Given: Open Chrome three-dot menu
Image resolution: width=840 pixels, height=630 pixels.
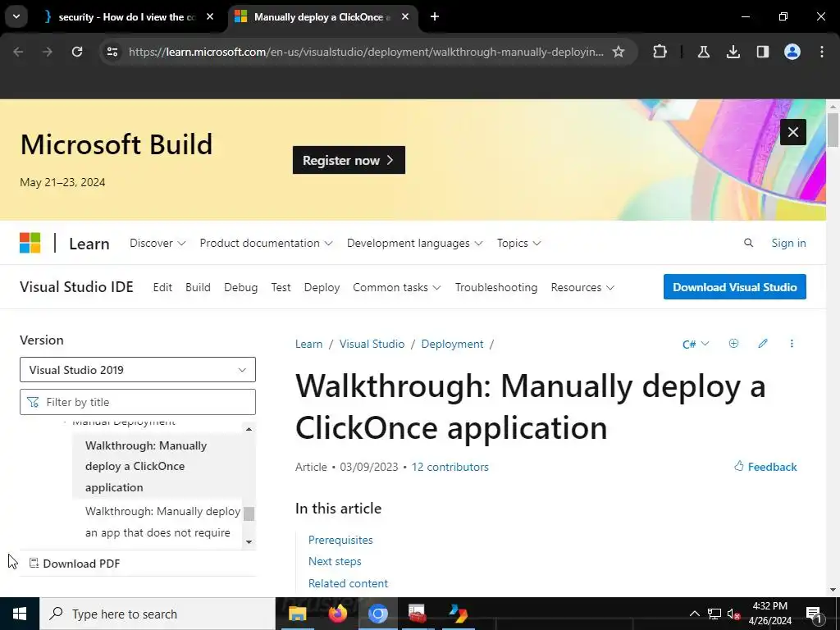Looking at the screenshot, I should (822, 52).
